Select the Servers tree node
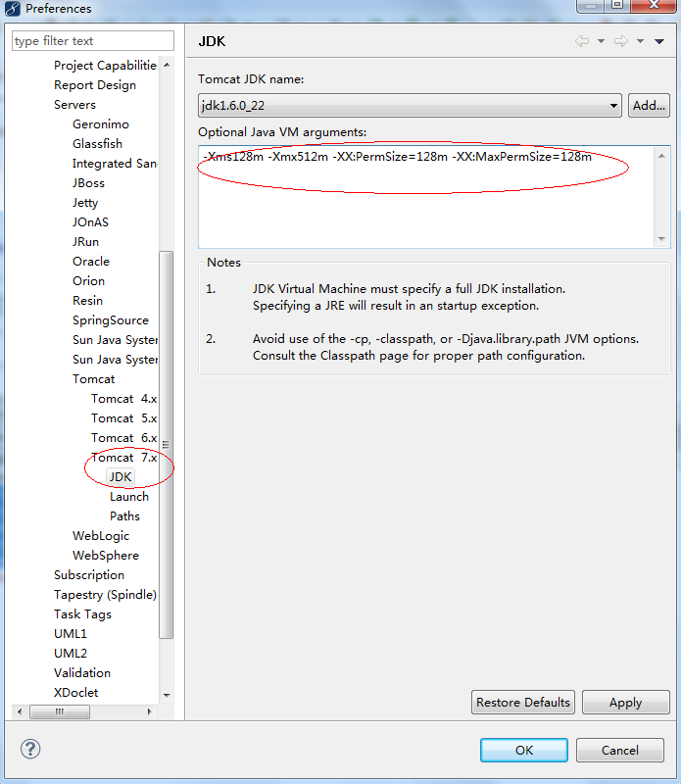The width and height of the screenshot is (681, 784). pyautogui.click(x=75, y=105)
